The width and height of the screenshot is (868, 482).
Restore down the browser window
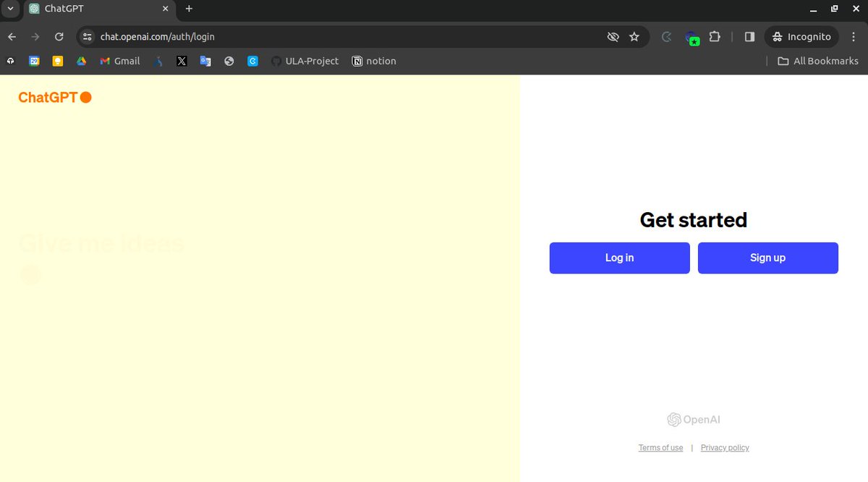point(834,9)
